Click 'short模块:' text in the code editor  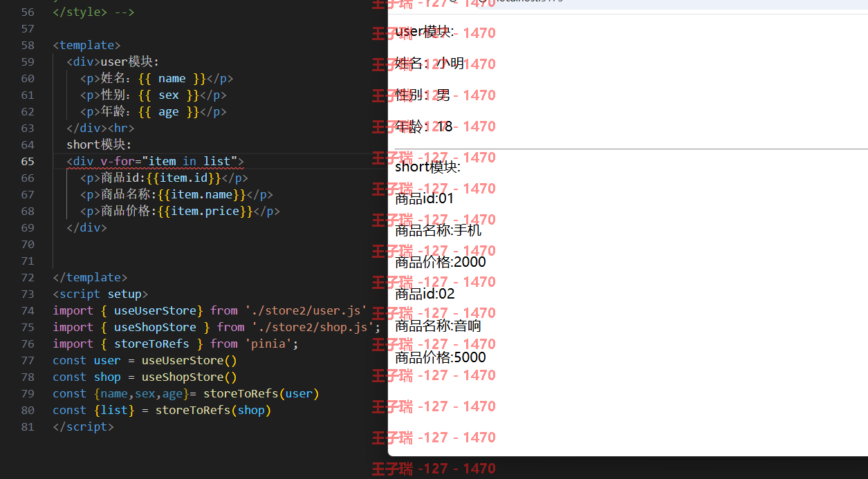tap(99, 144)
